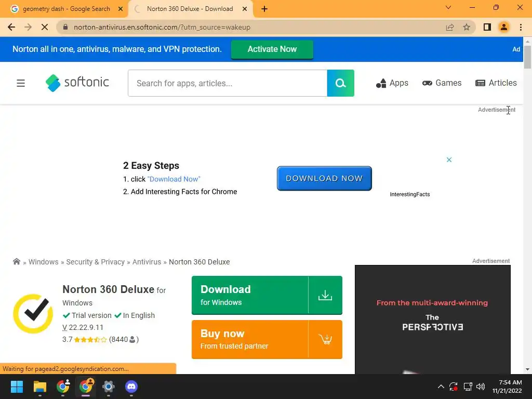Share this page via address bar icon

coord(450,27)
